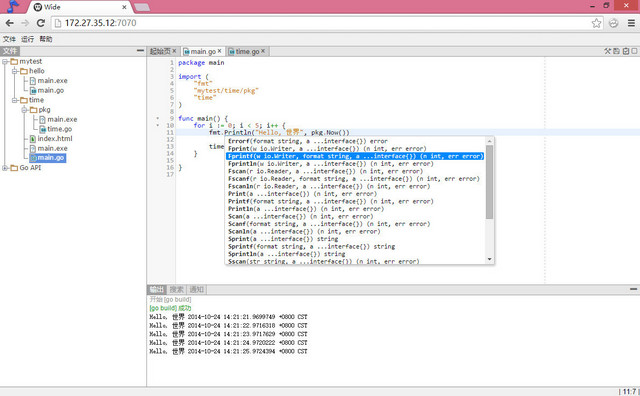Screen dimensions: 640x396
Task: Select main.exe under hello folder
Action: [52, 81]
